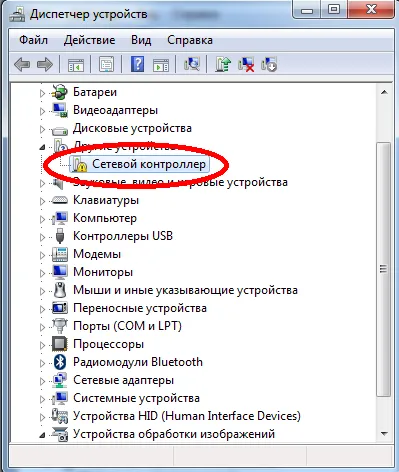Select the Компьютер tree item

pyautogui.click(x=105, y=218)
